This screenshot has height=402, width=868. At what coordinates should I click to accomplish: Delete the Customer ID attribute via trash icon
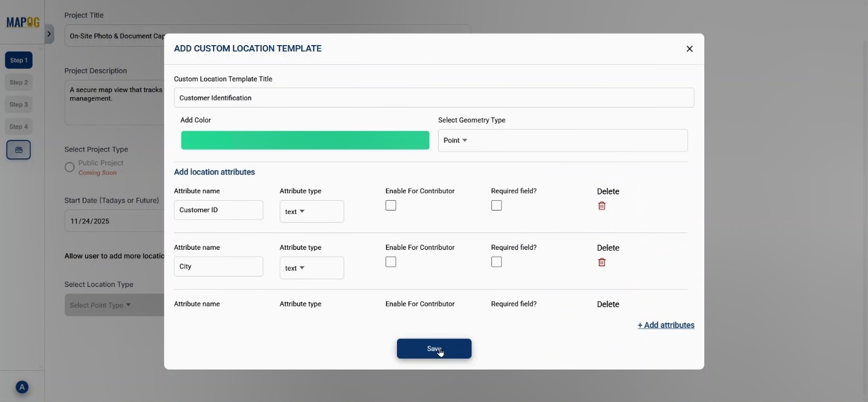[602, 205]
